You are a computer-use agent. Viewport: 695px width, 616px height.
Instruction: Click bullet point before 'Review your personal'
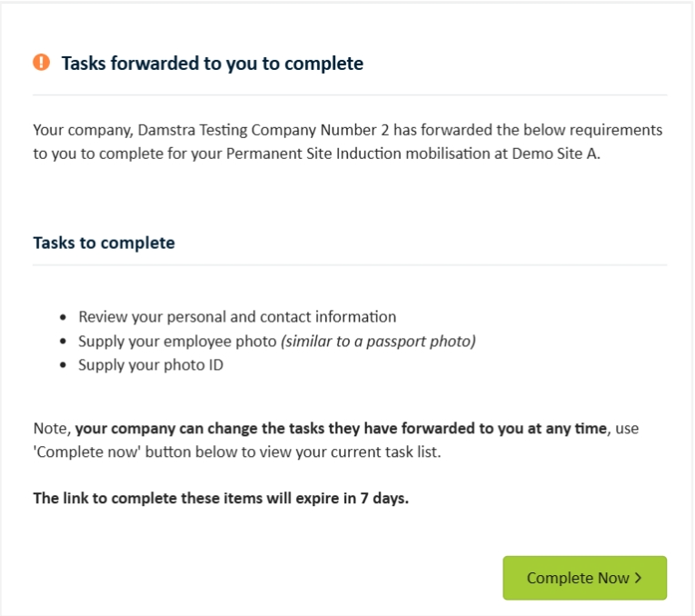(x=63, y=317)
